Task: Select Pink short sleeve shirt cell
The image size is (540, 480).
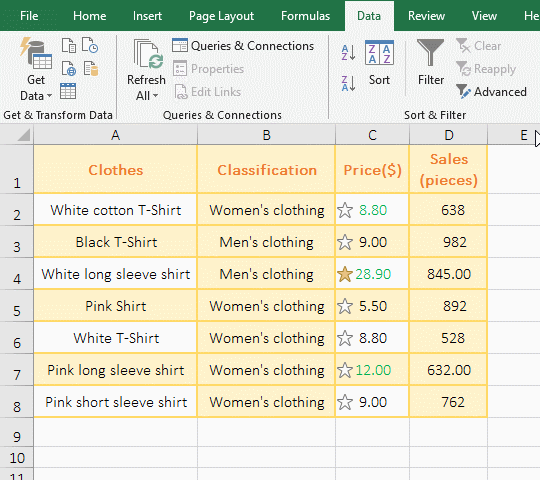Action: pos(115,402)
